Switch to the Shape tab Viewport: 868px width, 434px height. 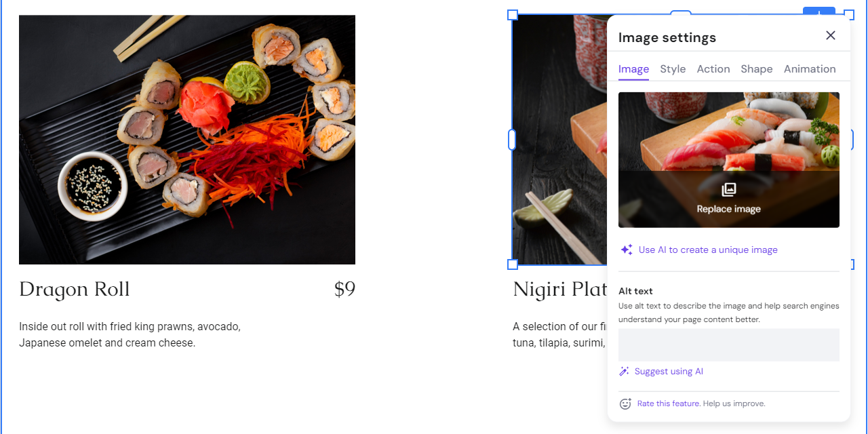[756, 68]
